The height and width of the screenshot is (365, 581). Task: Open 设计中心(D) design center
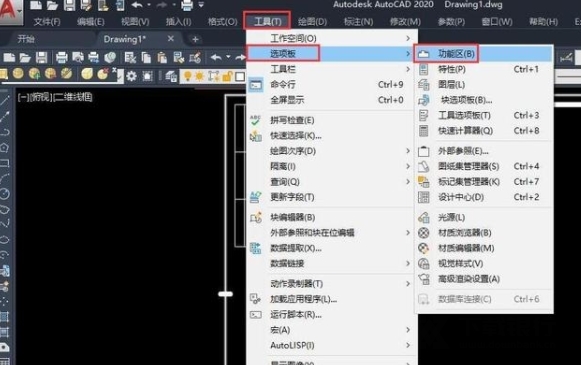[484, 198]
